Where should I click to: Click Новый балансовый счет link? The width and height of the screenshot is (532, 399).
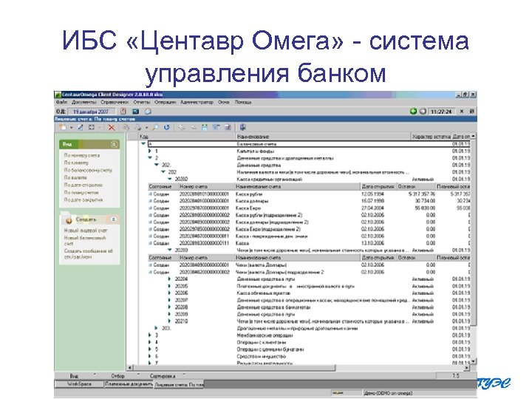(x=85, y=241)
